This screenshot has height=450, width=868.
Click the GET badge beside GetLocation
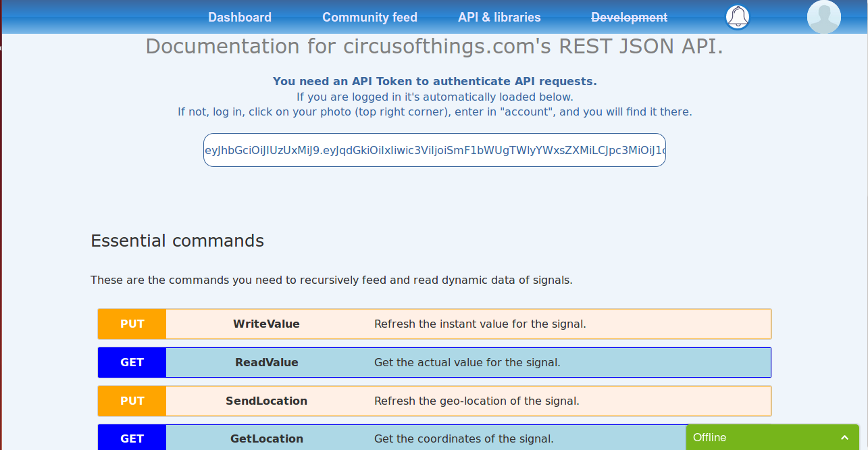[132, 438]
